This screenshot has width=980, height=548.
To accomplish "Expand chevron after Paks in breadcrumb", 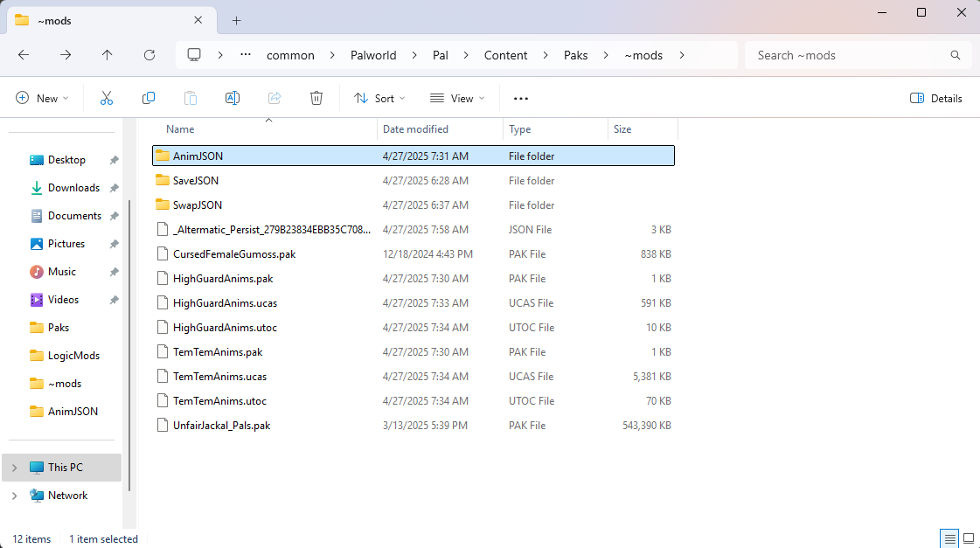I will pyautogui.click(x=606, y=55).
